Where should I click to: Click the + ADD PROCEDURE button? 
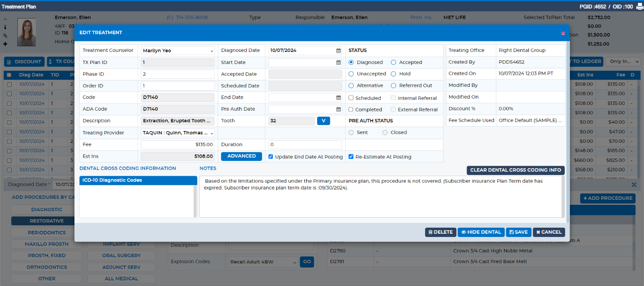tap(608, 198)
